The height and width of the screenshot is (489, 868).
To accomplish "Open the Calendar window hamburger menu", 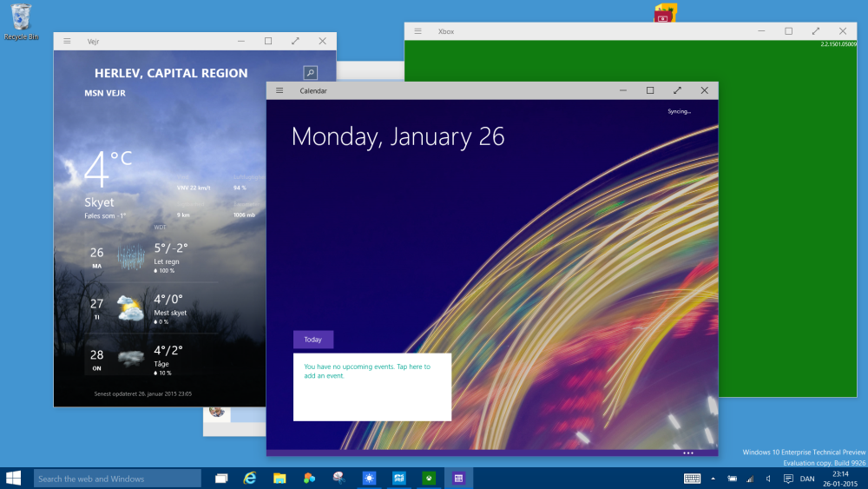I will [279, 90].
